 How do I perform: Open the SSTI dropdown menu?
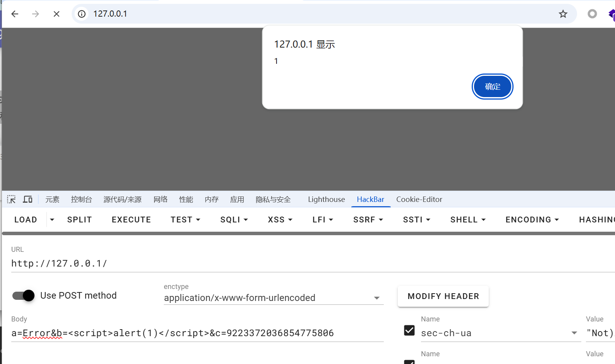pos(416,220)
